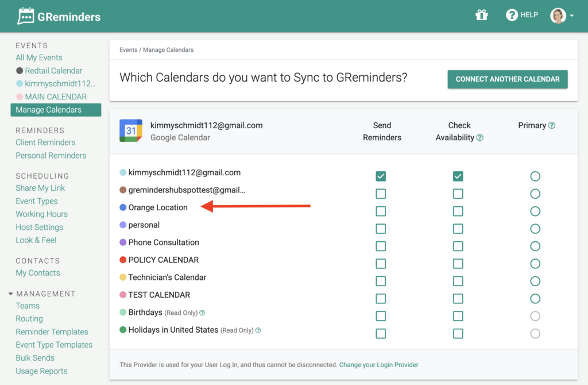Enable Send Reminders for Orange Location
588x385 pixels.
click(x=381, y=211)
